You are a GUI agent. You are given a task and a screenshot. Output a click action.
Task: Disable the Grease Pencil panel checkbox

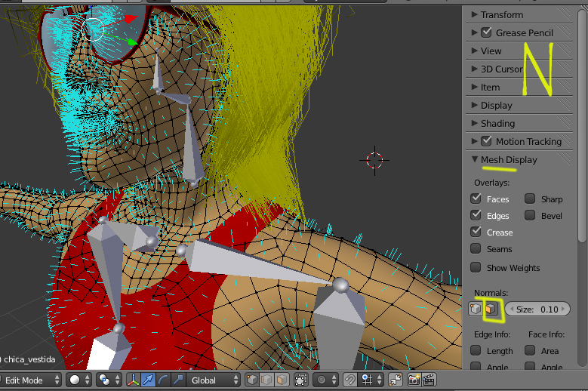(x=486, y=32)
